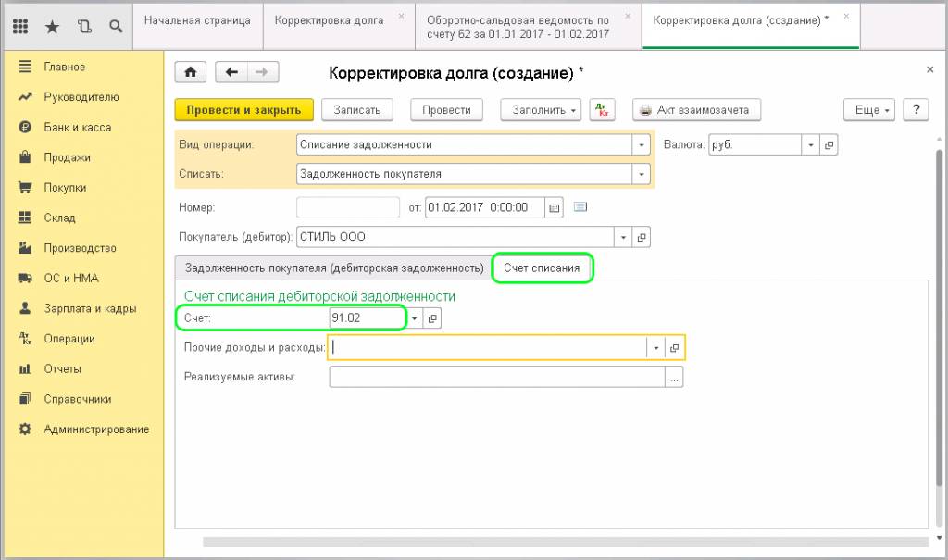
Task: Go back with the left arrow button
Action: click(231, 72)
